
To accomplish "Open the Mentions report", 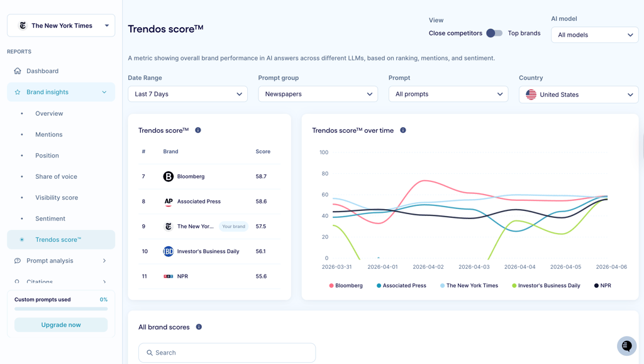I will (x=49, y=135).
